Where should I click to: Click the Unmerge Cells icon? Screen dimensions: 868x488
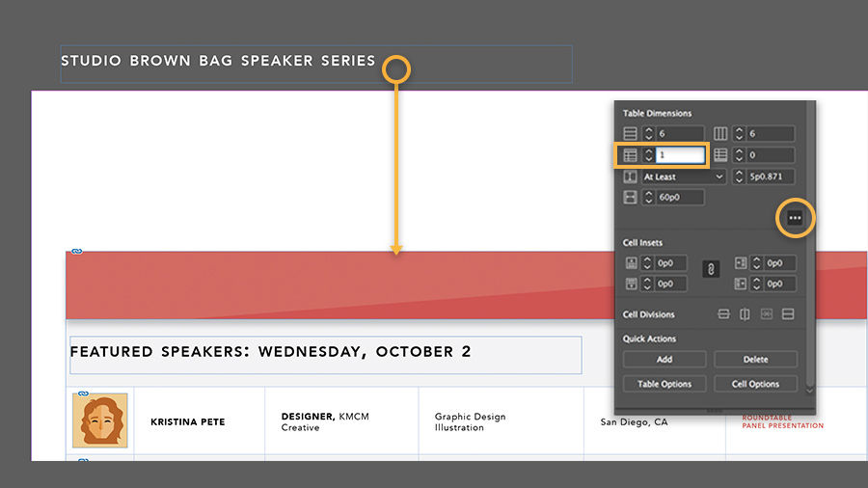click(x=766, y=314)
